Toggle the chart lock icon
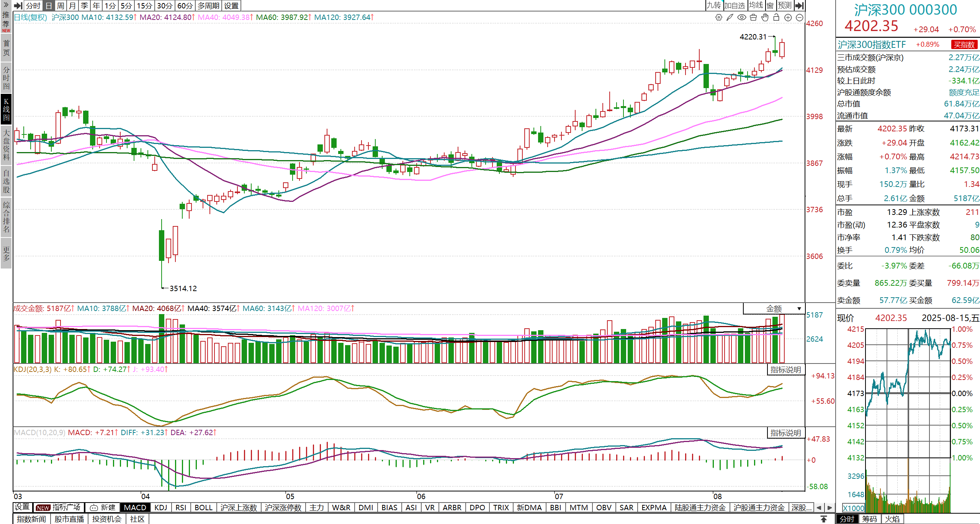 pos(776,17)
